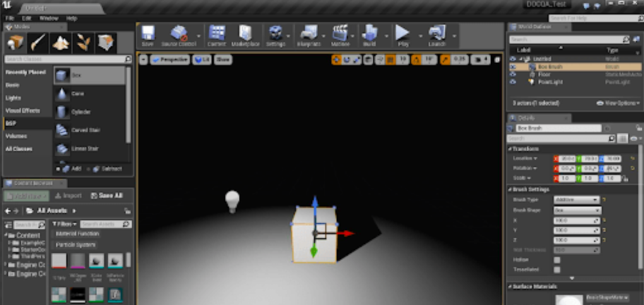Viewport: 644px width, 305px height.
Task: Open the Filters dropdown in Content Browser
Action: 65,224
